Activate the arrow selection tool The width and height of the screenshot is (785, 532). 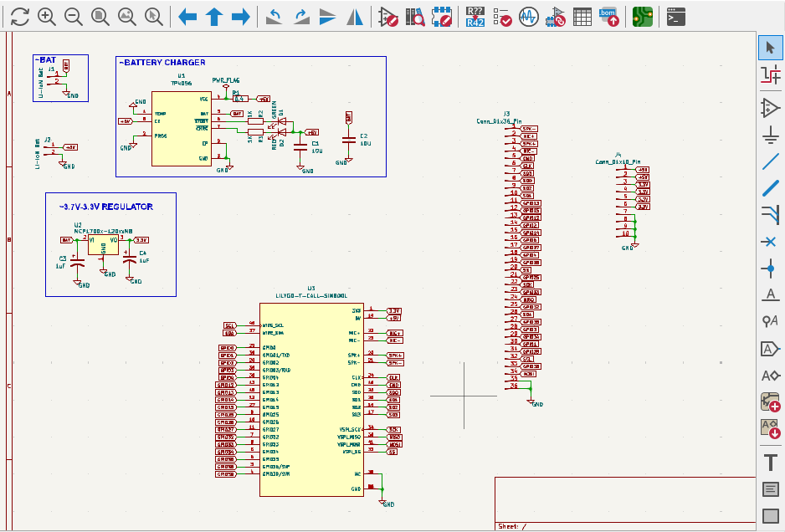[770, 48]
